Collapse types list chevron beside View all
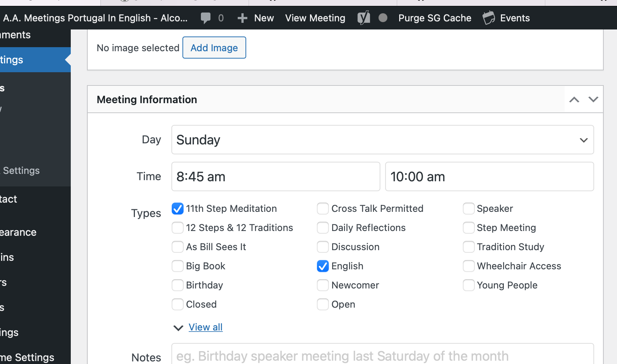Viewport: 617px width, 364px height. pos(178,328)
